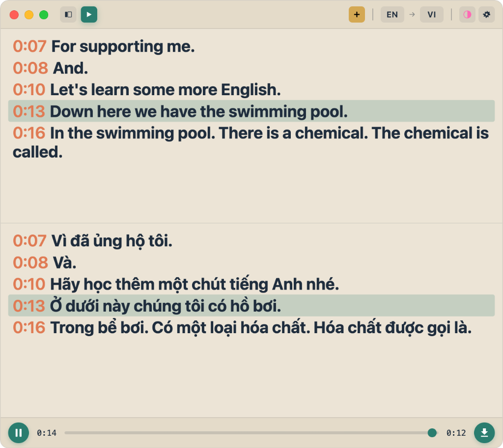The width and height of the screenshot is (503, 448).
Task: Click the yellow plus add button
Action: (357, 15)
